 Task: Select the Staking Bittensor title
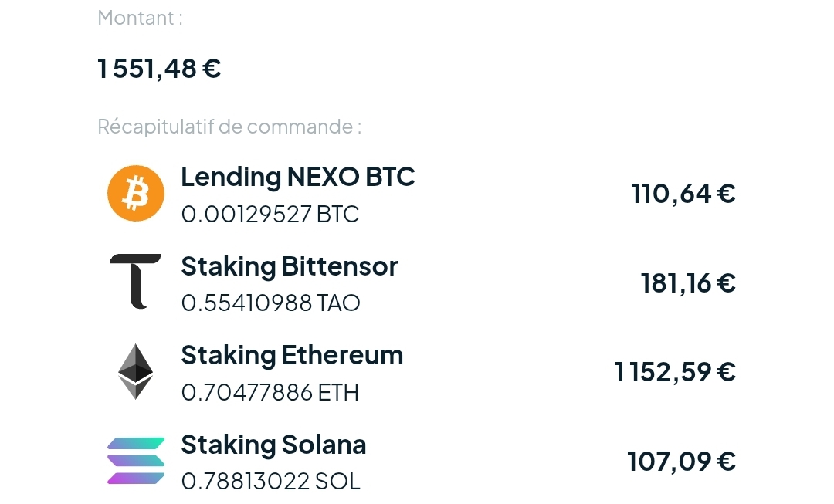(290, 266)
